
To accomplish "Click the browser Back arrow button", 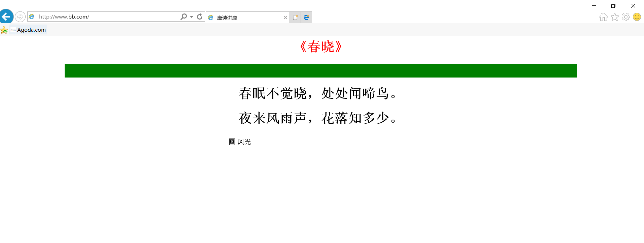I will (x=6, y=16).
